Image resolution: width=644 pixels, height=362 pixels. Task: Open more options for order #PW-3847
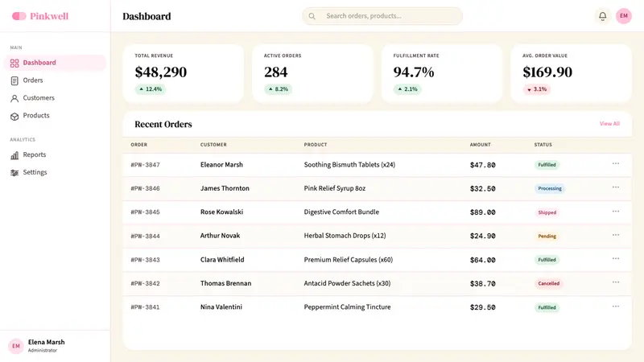[x=616, y=164]
